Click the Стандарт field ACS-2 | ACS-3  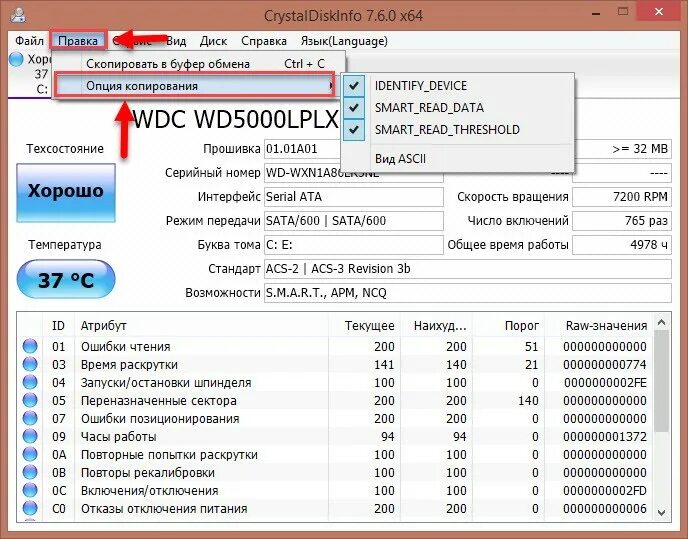coord(468,269)
